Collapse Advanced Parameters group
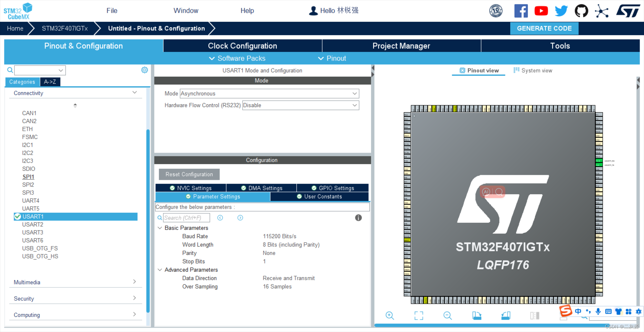The width and height of the screenshot is (644, 332). [160, 270]
